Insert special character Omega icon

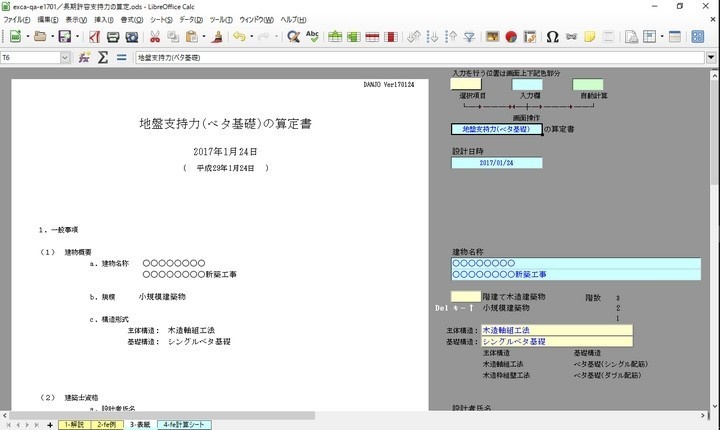pyautogui.click(x=552, y=37)
